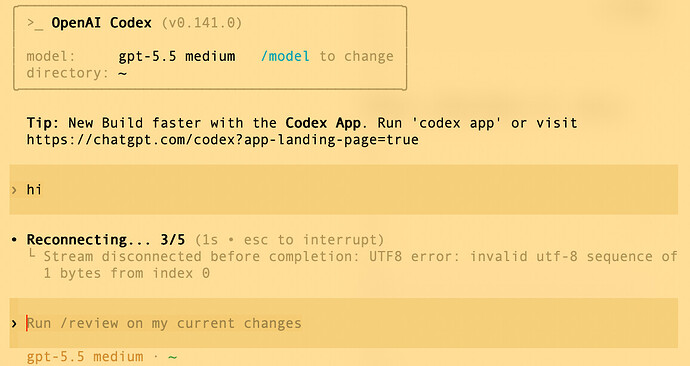Open the chatgpt.com/codex app landing page link
Viewport: 690px width, 366px height.
click(x=223, y=140)
